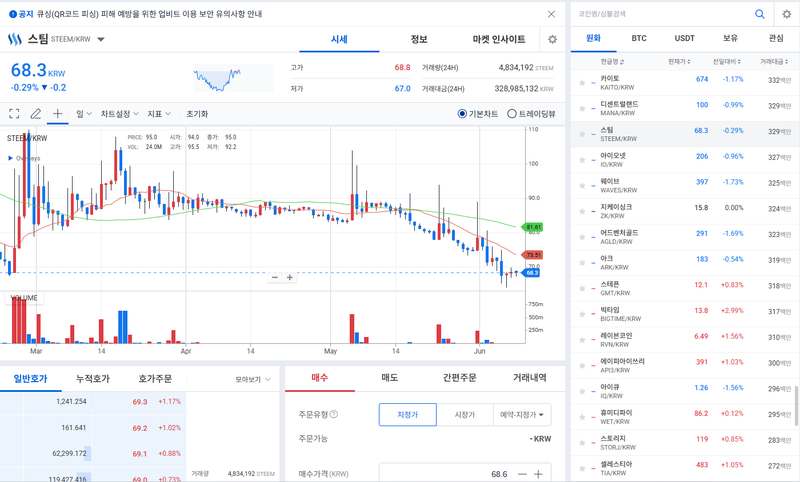This screenshot has height=482, width=800.
Task: Star TIA/KRW as favorite
Action: pos(582,468)
